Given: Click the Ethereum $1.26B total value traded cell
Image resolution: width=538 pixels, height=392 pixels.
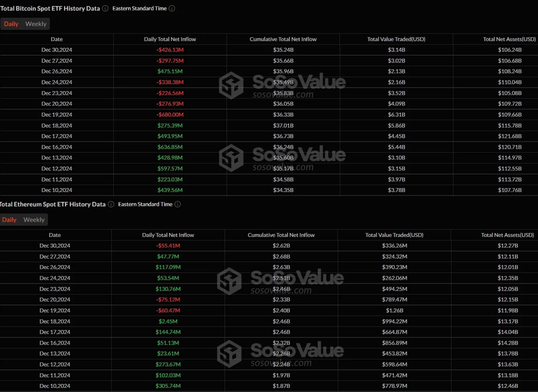Looking at the screenshot, I should tap(394, 310).
